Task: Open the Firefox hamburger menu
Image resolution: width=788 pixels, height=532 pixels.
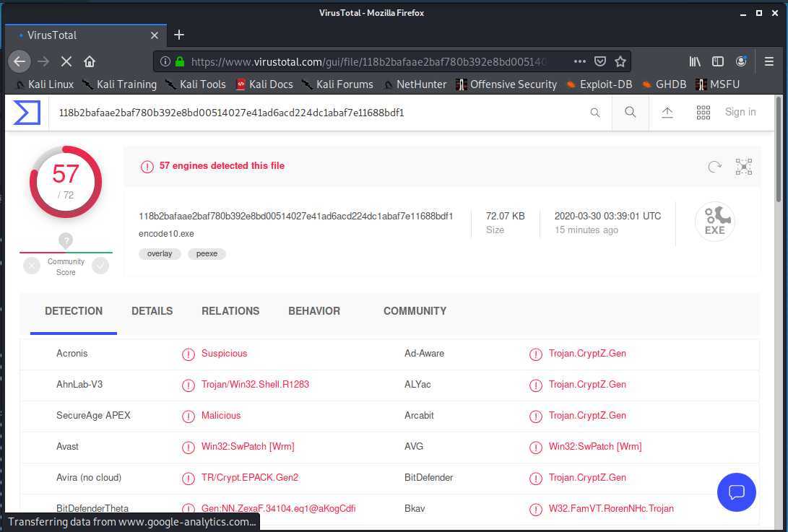Action: [x=769, y=61]
